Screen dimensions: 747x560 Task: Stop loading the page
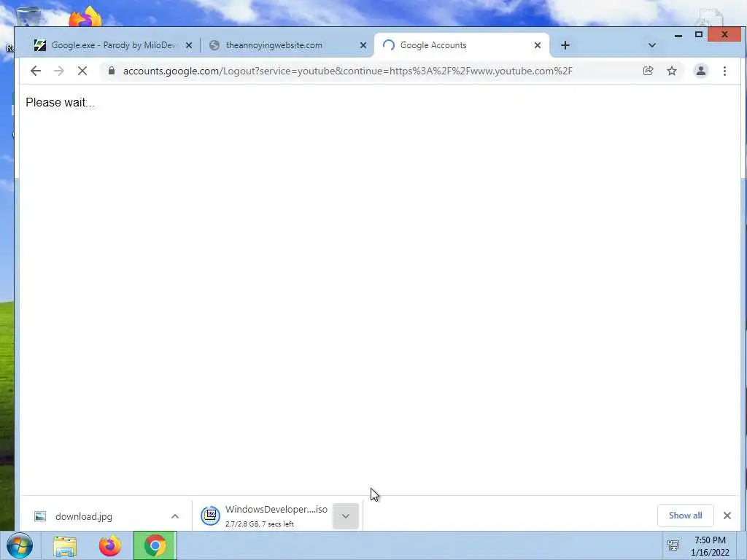coord(82,71)
